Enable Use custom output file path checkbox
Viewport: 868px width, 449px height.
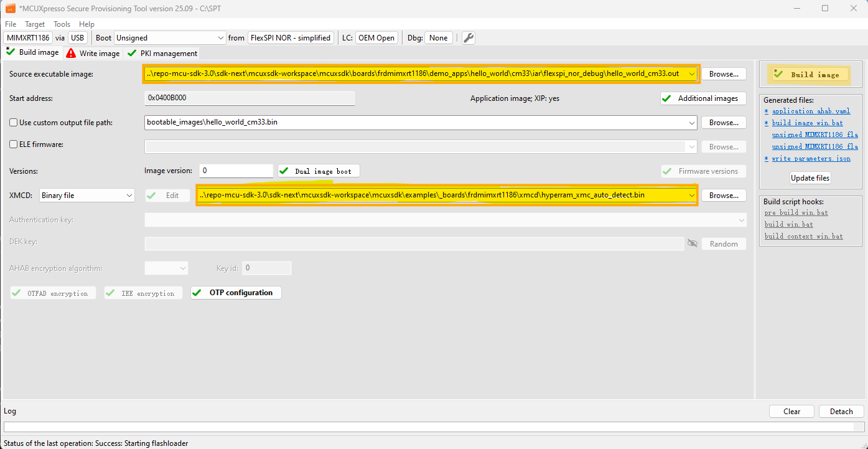click(14, 123)
